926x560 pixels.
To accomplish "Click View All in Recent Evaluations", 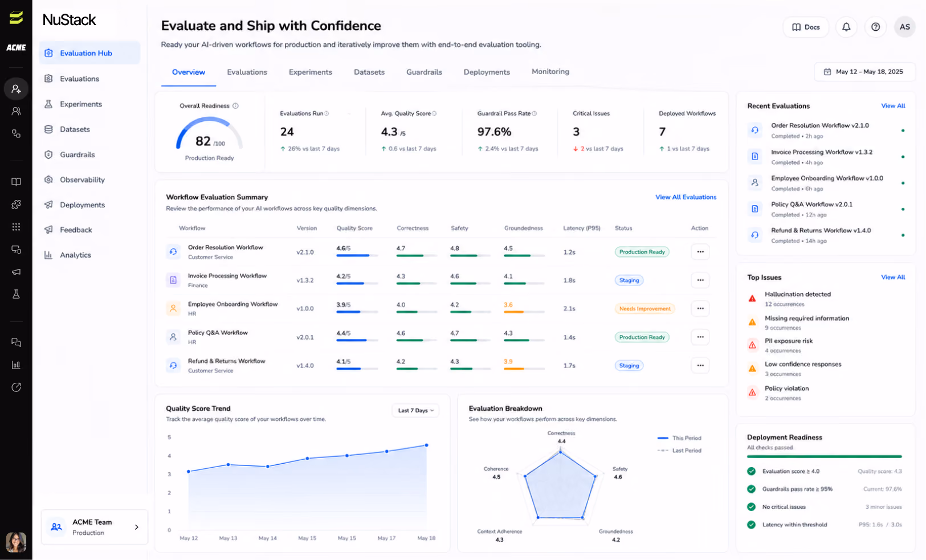I will [893, 106].
